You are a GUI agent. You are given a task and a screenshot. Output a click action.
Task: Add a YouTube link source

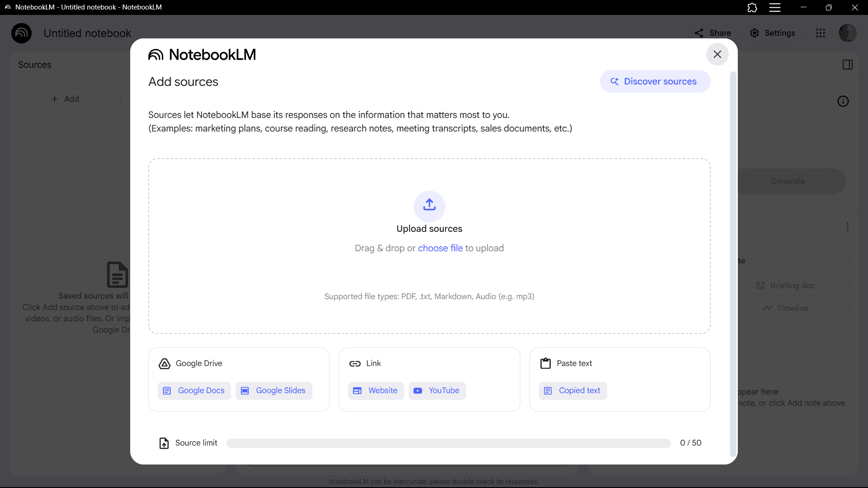tap(437, 390)
